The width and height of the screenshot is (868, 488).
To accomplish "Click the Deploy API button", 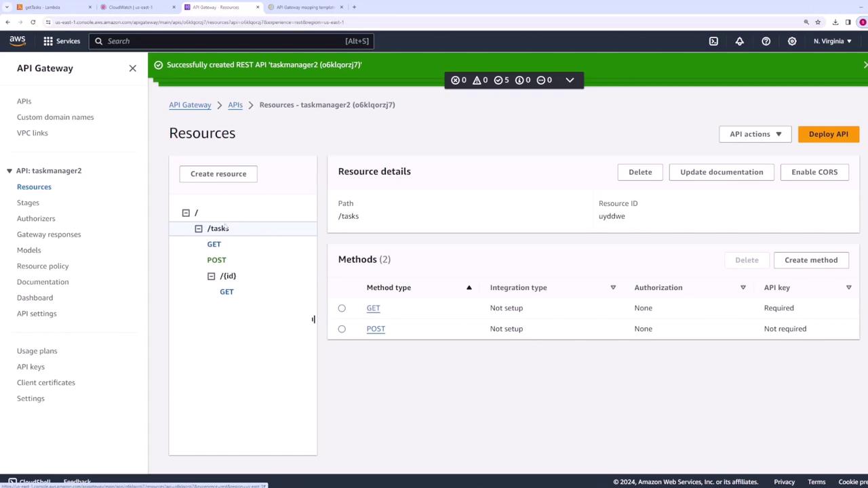I will pyautogui.click(x=829, y=134).
